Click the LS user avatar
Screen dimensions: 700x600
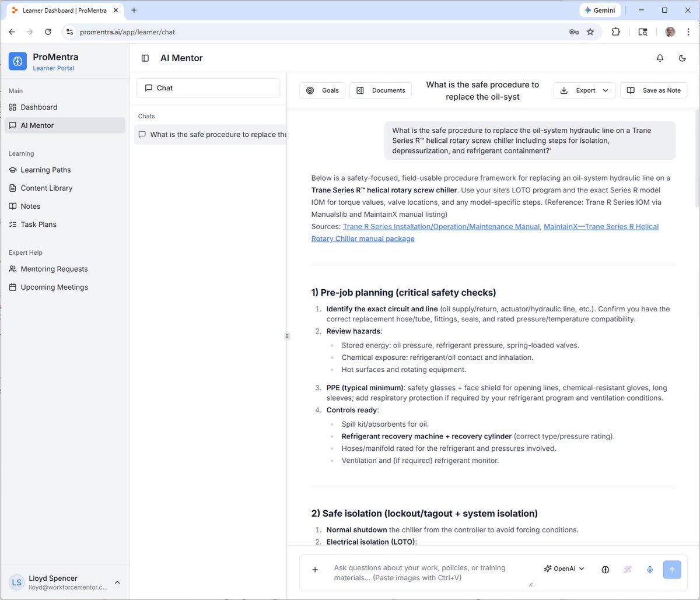click(x=17, y=583)
